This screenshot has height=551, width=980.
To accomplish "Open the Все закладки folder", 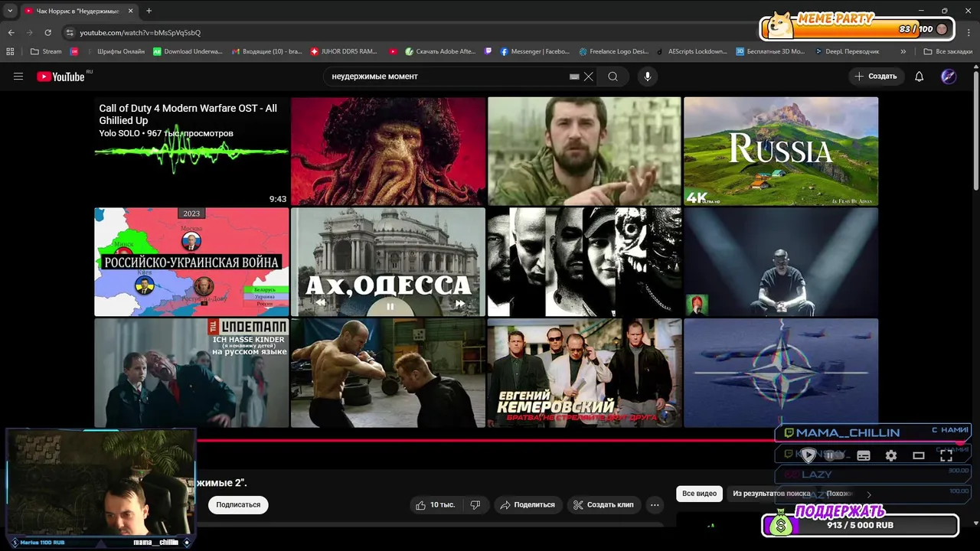I will [948, 51].
